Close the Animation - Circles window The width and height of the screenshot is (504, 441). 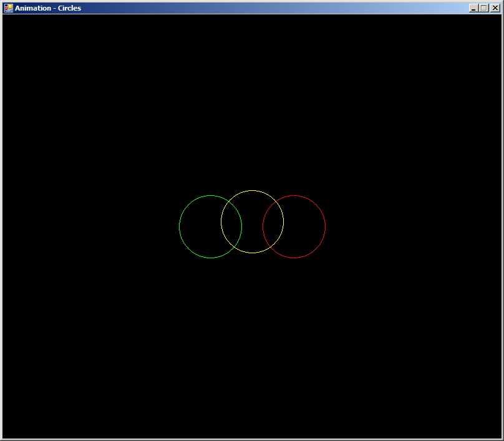coord(495,8)
